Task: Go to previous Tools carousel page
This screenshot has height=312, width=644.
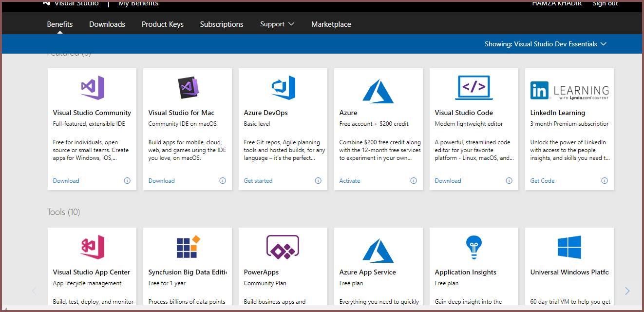Action: [34, 291]
